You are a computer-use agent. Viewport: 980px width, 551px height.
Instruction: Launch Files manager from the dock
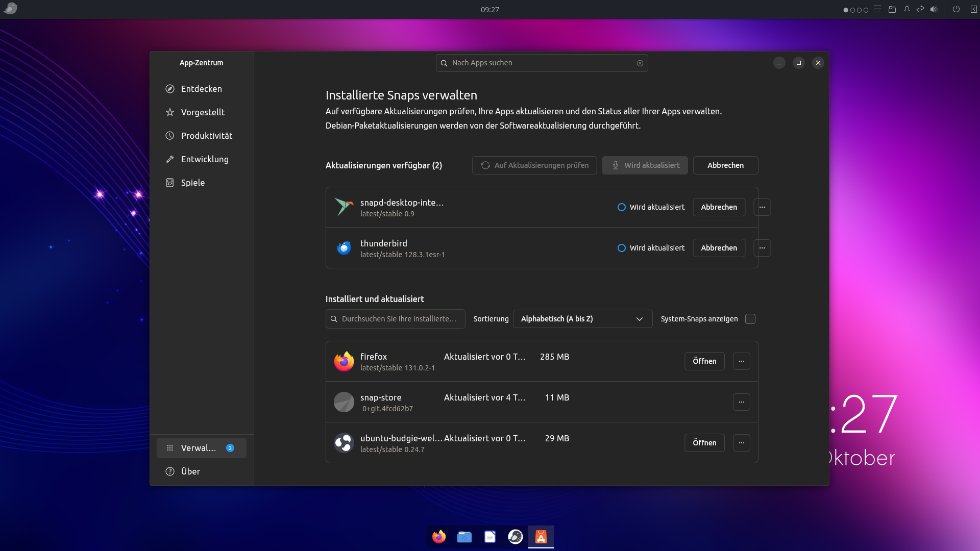[464, 537]
